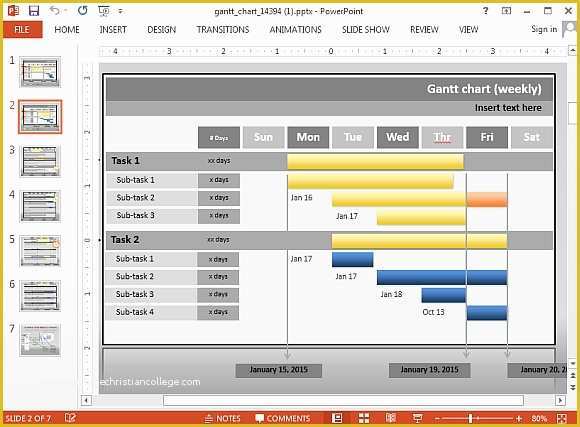
Task: Click the 'Jan 16' date label
Action: [301, 198]
